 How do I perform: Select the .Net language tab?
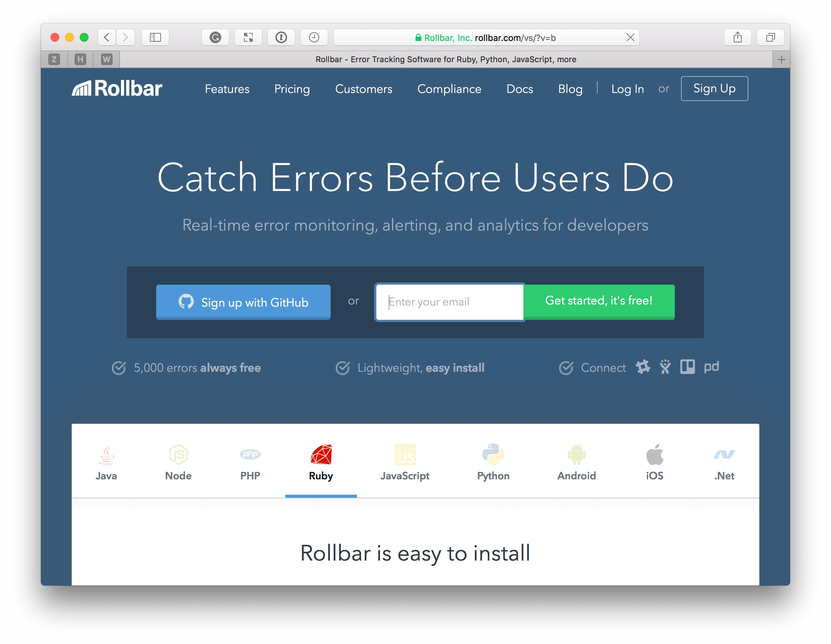click(724, 462)
